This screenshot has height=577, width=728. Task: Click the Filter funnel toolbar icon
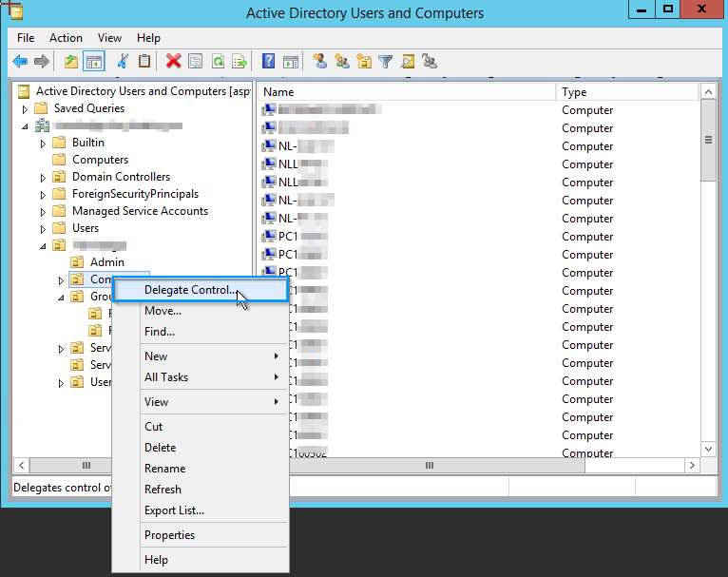[385, 61]
